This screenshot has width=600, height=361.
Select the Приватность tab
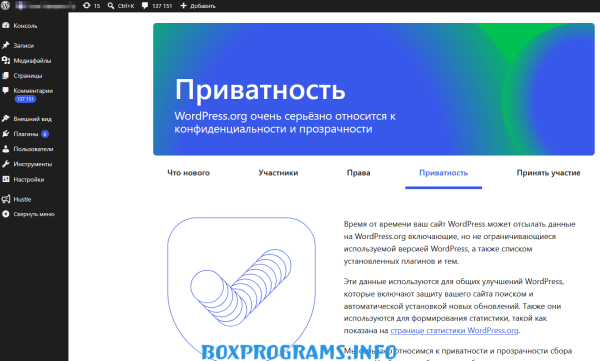click(x=443, y=173)
